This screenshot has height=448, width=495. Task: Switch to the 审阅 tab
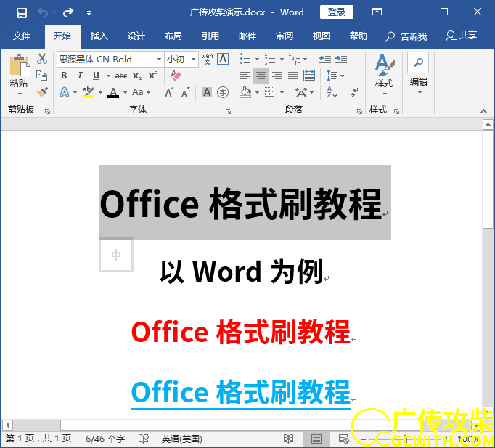click(285, 36)
